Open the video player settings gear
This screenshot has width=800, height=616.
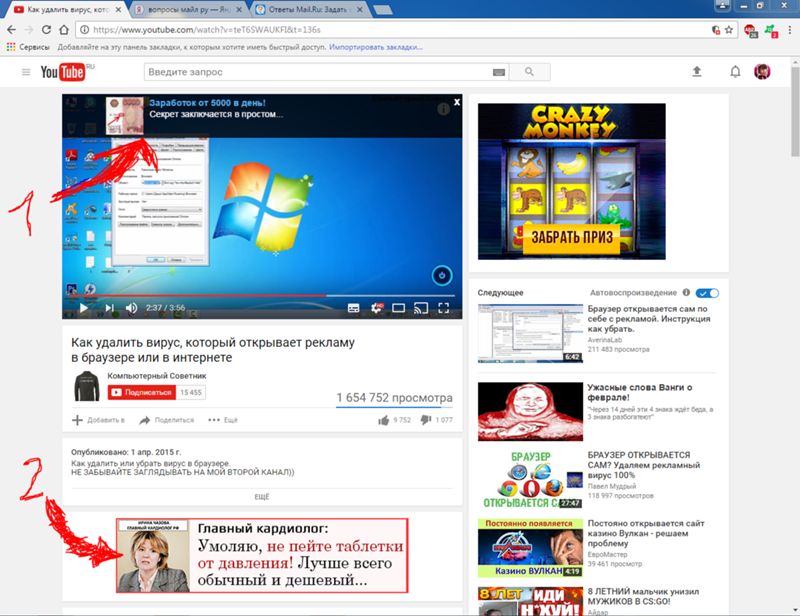377,307
